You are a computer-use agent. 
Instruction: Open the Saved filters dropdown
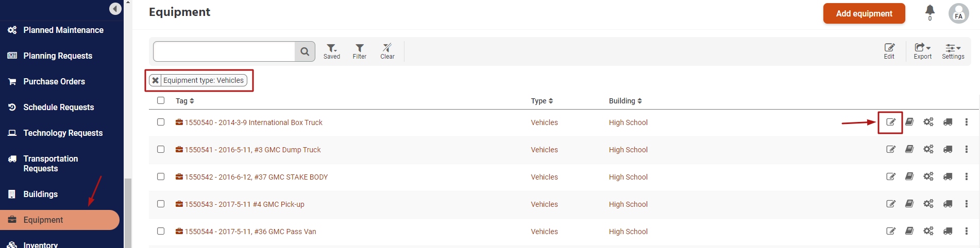pyautogui.click(x=332, y=51)
